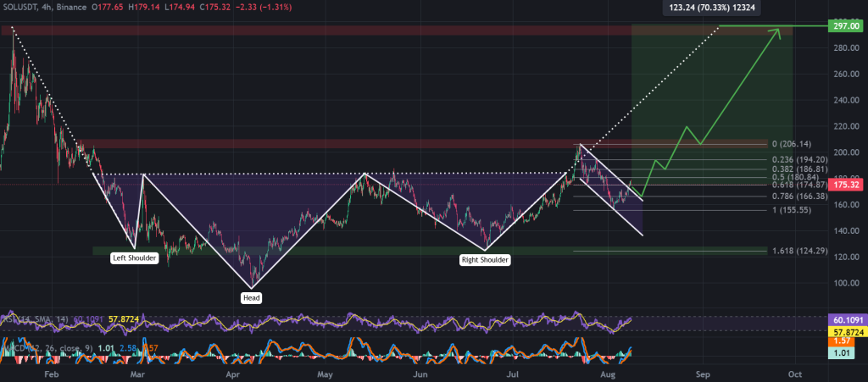The width and height of the screenshot is (868, 382).
Task: Click Mar on the time axis
Action: point(136,374)
